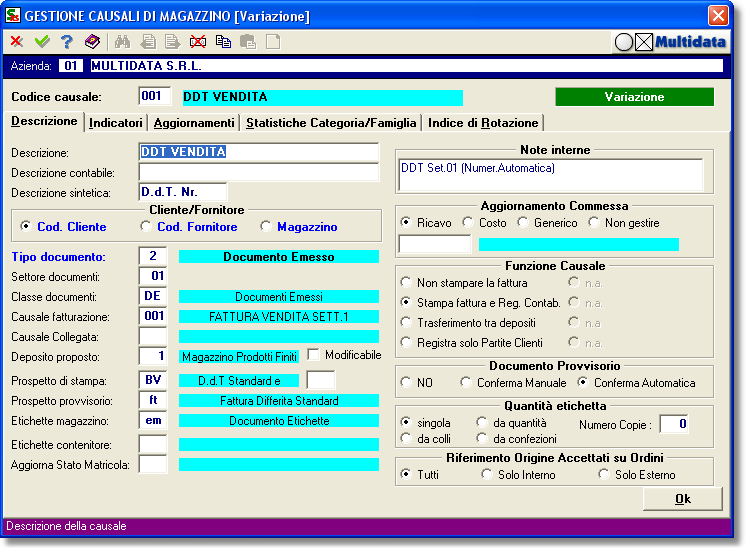
Task: Click the Codice causale field 001
Action: pos(155,96)
